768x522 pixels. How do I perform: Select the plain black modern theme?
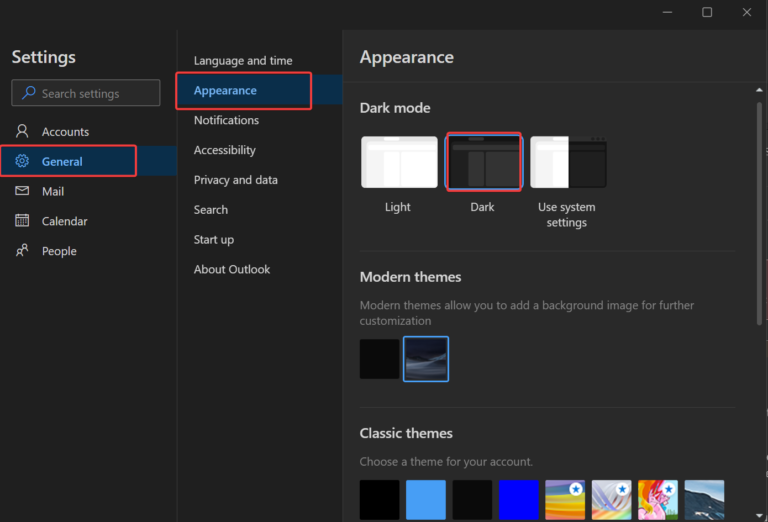pos(380,359)
